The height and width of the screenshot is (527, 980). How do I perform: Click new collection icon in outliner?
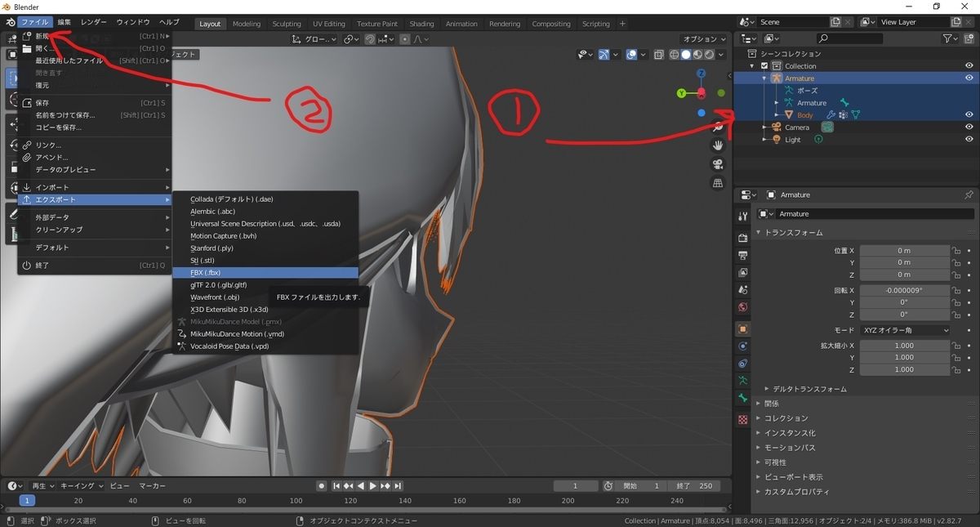pyautogui.click(x=969, y=38)
